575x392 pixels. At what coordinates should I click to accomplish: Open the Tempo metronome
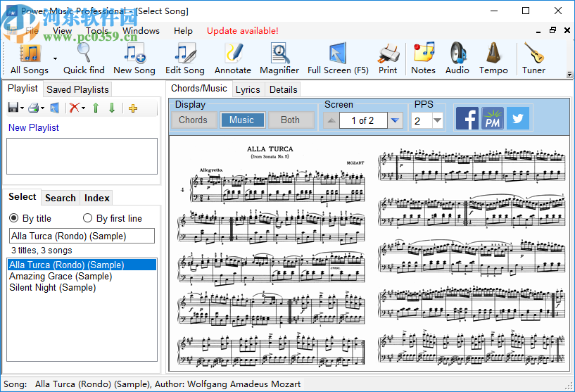[x=493, y=58]
